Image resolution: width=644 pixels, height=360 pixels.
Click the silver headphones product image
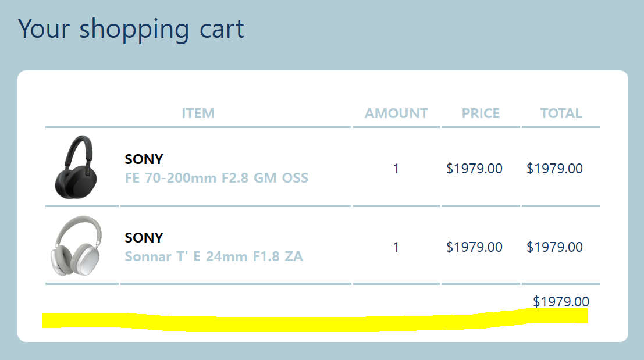pyautogui.click(x=76, y=246)
